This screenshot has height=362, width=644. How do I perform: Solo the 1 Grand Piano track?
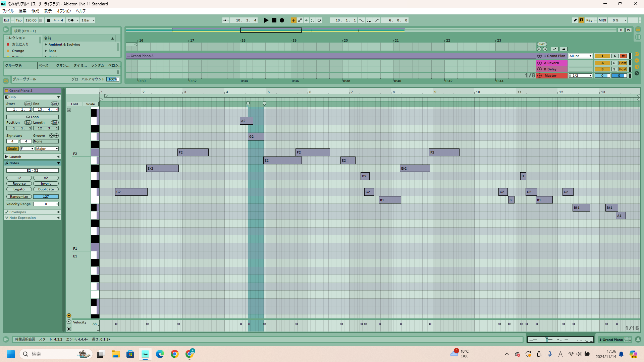pyautogui.click(x=615, y=56)
